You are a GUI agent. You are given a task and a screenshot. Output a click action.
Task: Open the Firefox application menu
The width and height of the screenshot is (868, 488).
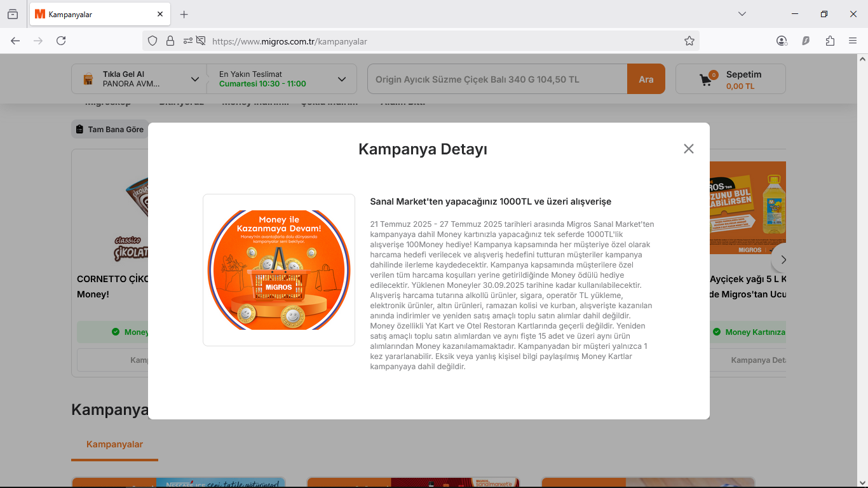[853, 41]
